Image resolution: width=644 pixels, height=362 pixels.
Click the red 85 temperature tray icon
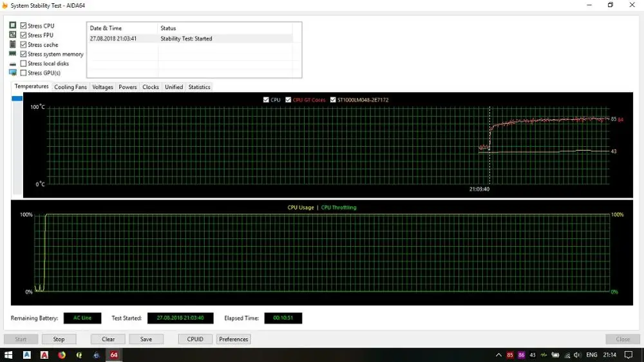point(509,355)
